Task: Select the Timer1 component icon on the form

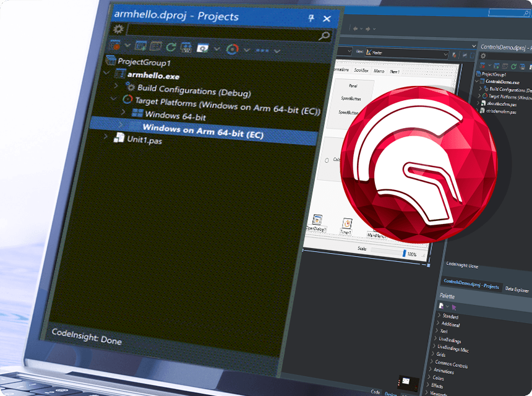Action: point(346,224)
